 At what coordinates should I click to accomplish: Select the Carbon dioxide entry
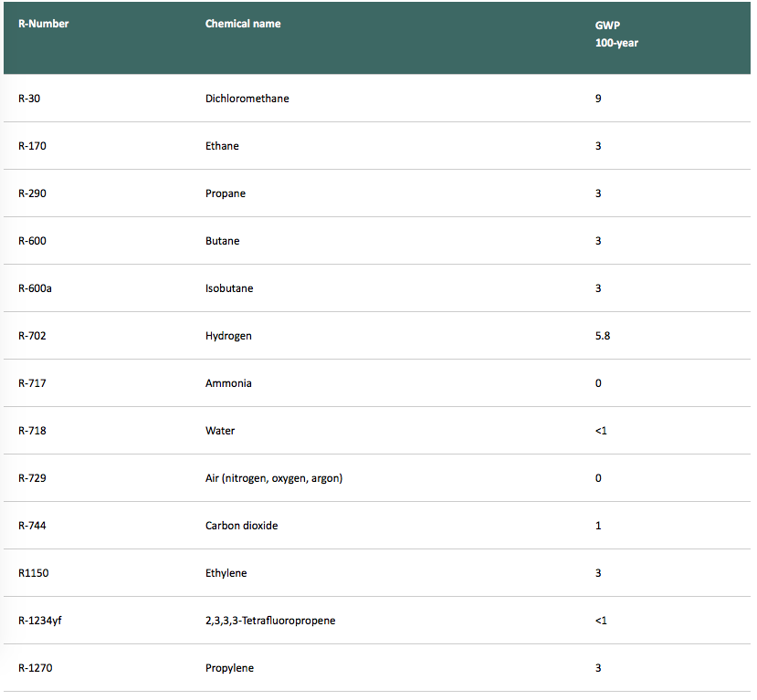pyautogui.click(x=241, y=526)
